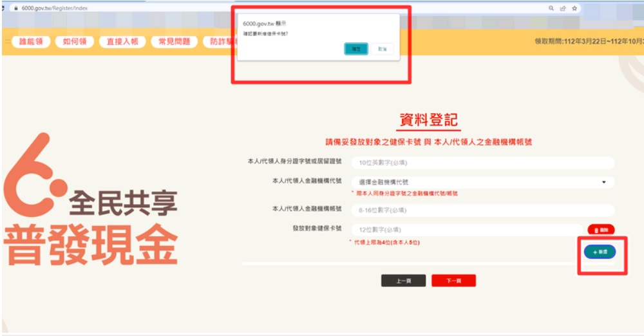644x336 pixels.
Task: Cancel the dialog with the 取消 button
Action: [383, 49]
